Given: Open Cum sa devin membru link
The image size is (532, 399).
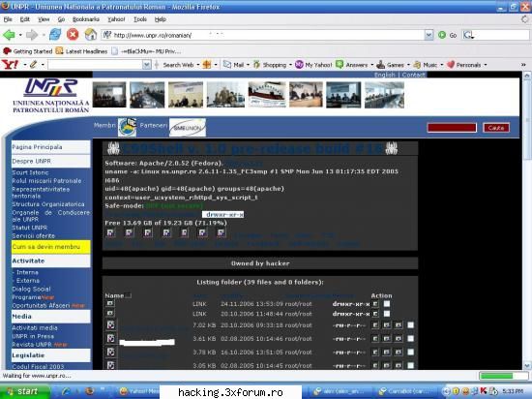Looking at the screenshot, I should tap(51, 247).
